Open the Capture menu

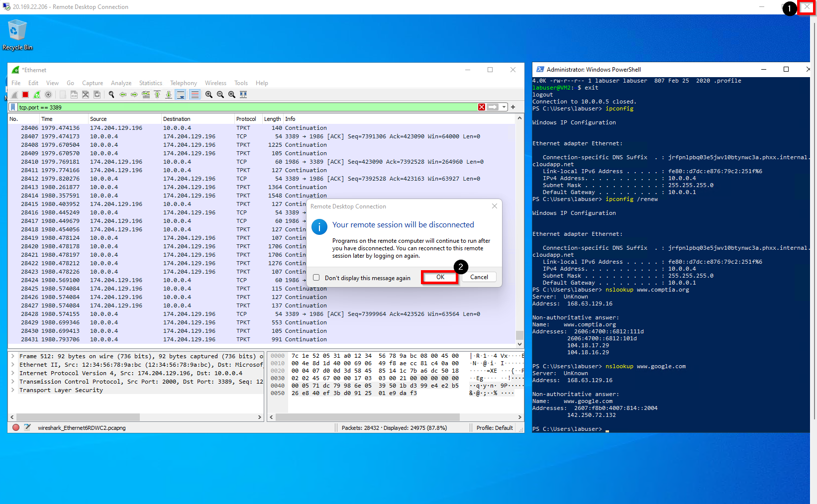pos(93,83)
